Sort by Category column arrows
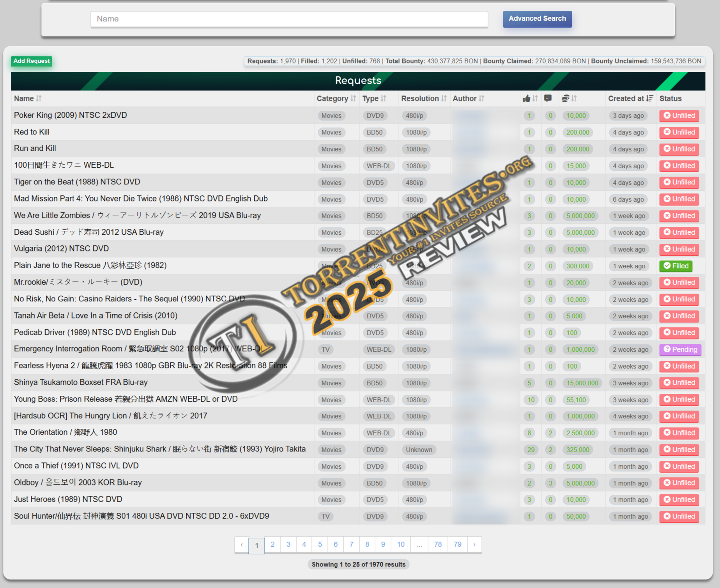This screenshot has height=588, width=720. (353, 99)
